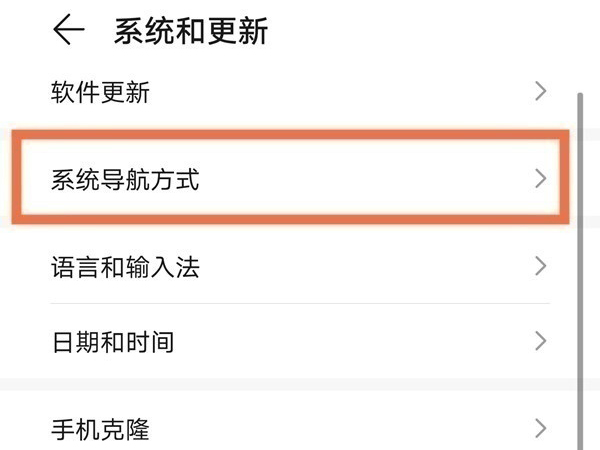Viewport: 600px width, 450px height.
Task: Tap the arrow next to 手机克隆
Action: [541, 429]
